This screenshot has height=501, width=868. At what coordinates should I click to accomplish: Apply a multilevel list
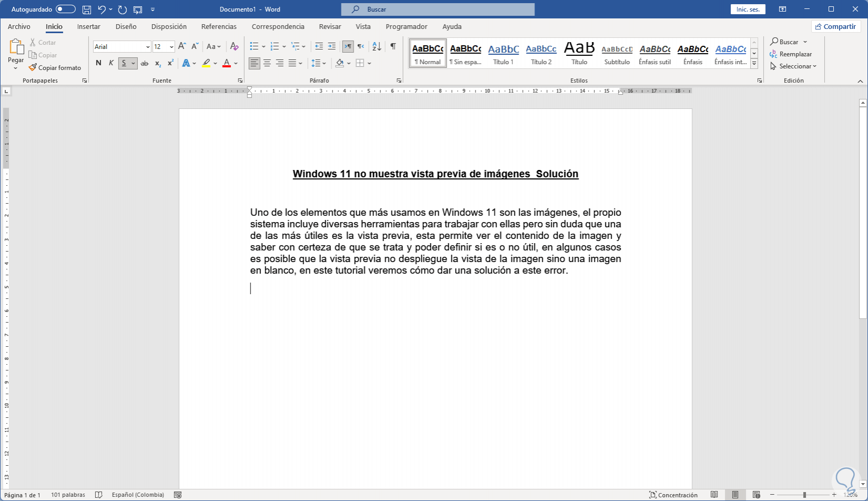296,46
